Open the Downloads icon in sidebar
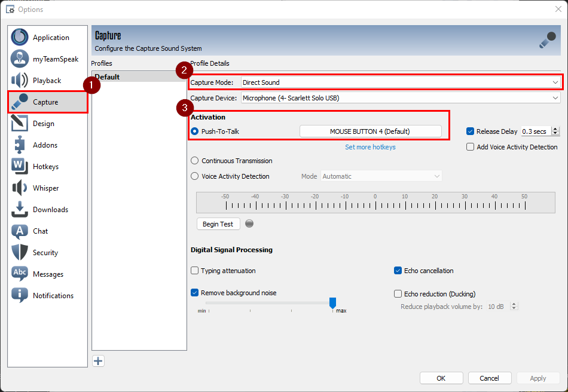The image size is (568, 392). [19, 209]
